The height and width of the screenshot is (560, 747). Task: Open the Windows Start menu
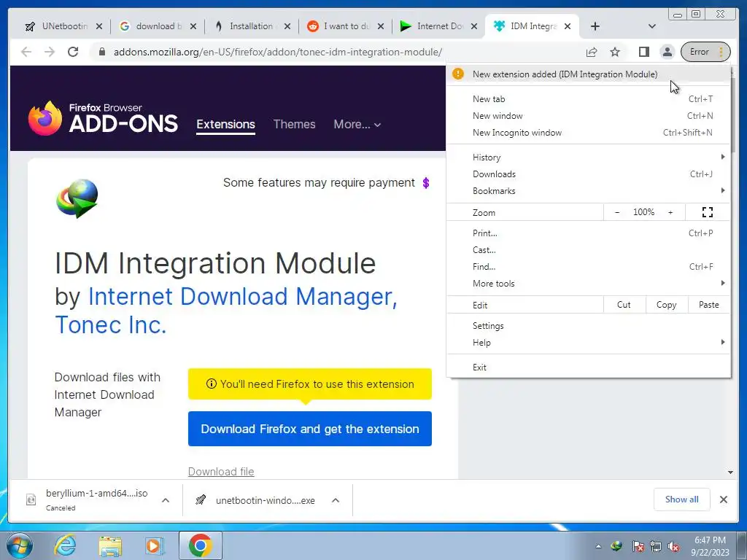20,545
